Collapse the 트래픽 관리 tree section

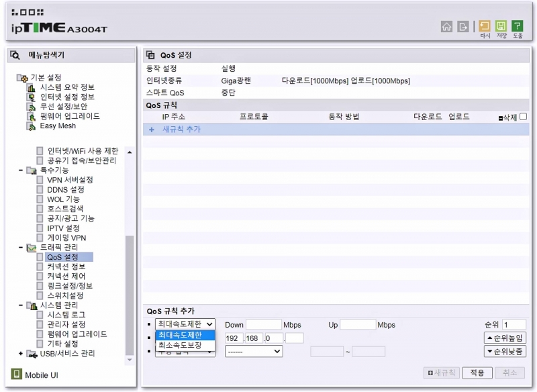point(21,248)
